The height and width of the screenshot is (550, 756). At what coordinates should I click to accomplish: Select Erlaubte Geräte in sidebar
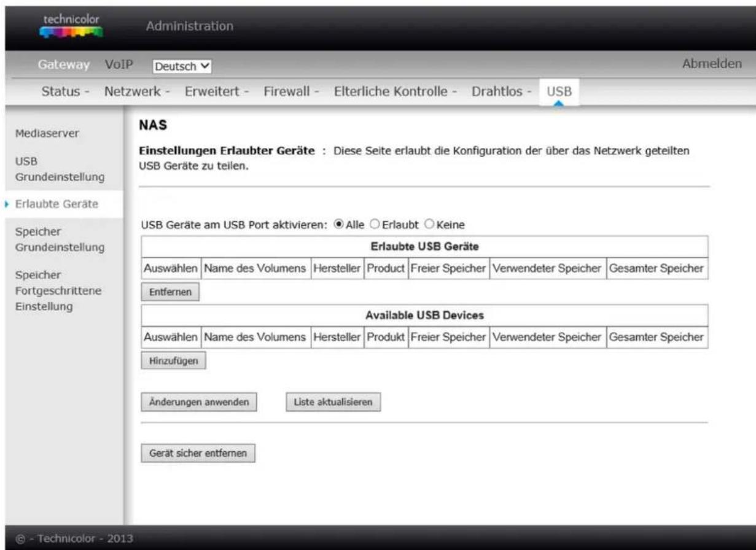57,204
